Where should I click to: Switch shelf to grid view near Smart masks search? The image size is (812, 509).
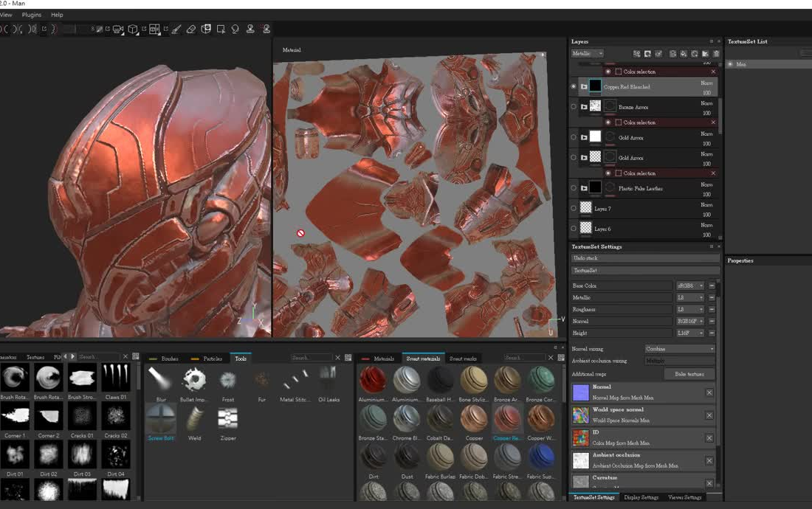pos(561,358)
